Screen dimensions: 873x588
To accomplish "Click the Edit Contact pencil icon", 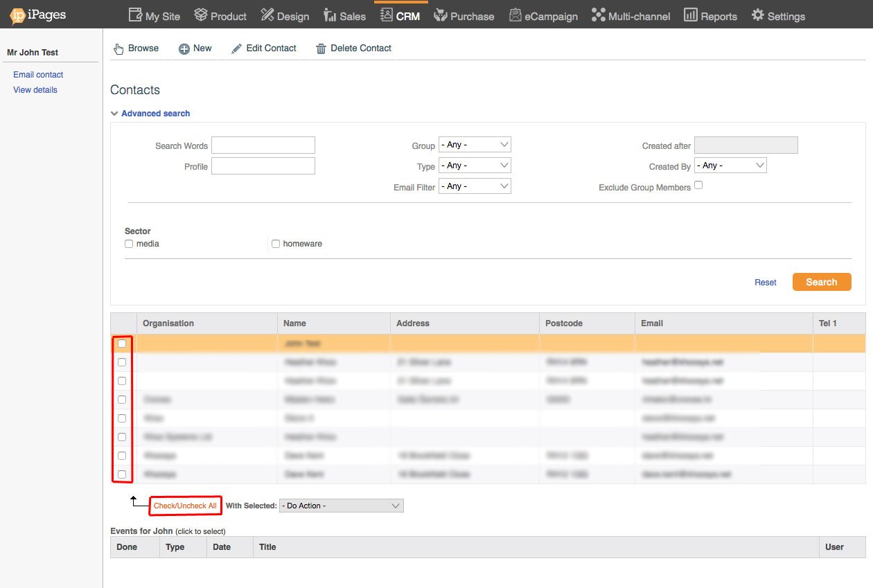I will tap(237, 48).
